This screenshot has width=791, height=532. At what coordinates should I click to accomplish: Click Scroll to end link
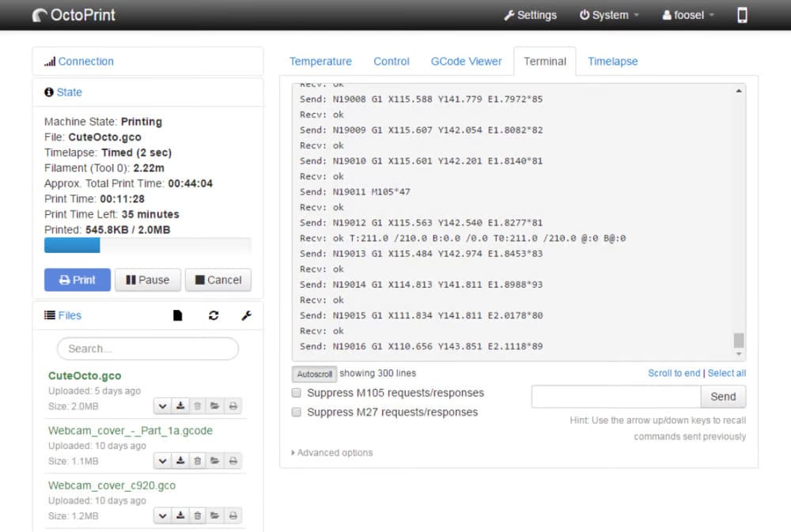[674, 373]
